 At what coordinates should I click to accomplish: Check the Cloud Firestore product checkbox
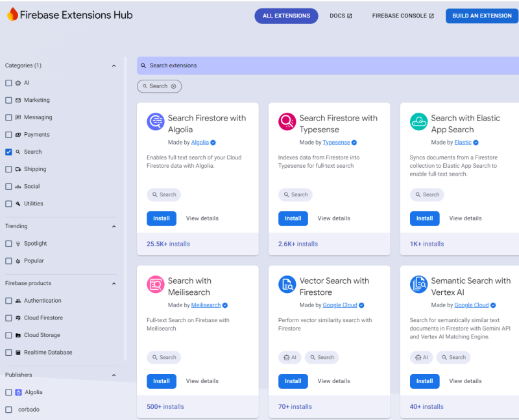pyautogui.click(x=8, y=318)
